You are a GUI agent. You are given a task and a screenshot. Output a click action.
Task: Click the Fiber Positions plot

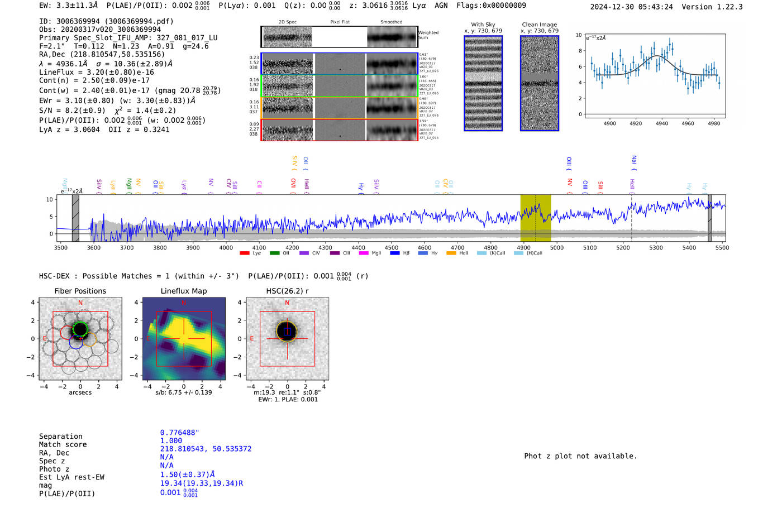[80, 339]
